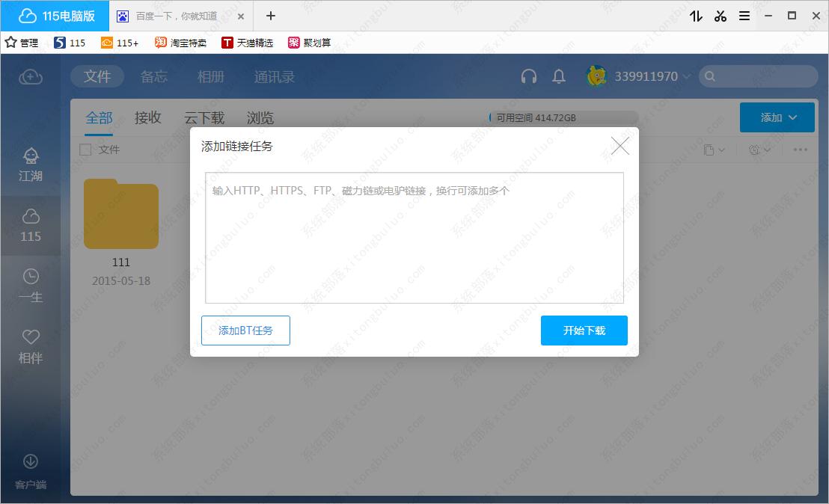This screenshot has height=504, width=829.
Task: Click the scissors screenshot tool icon
Action: pyautogui.click(x=720, y=15)
